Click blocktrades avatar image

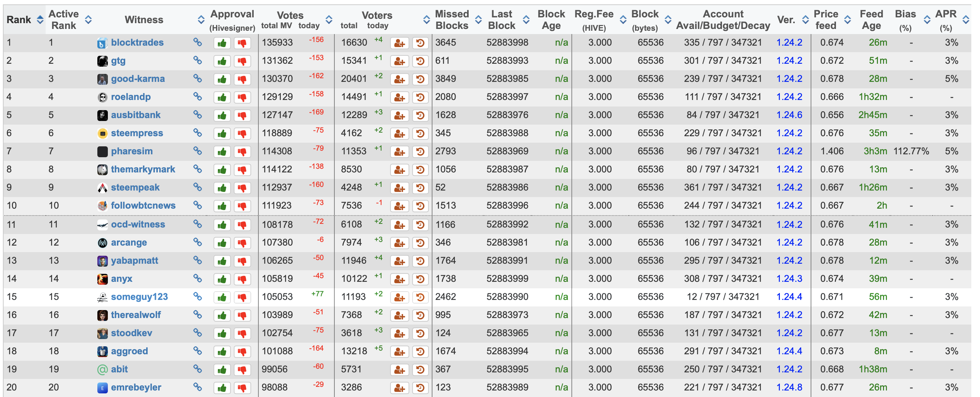[102, 43]
